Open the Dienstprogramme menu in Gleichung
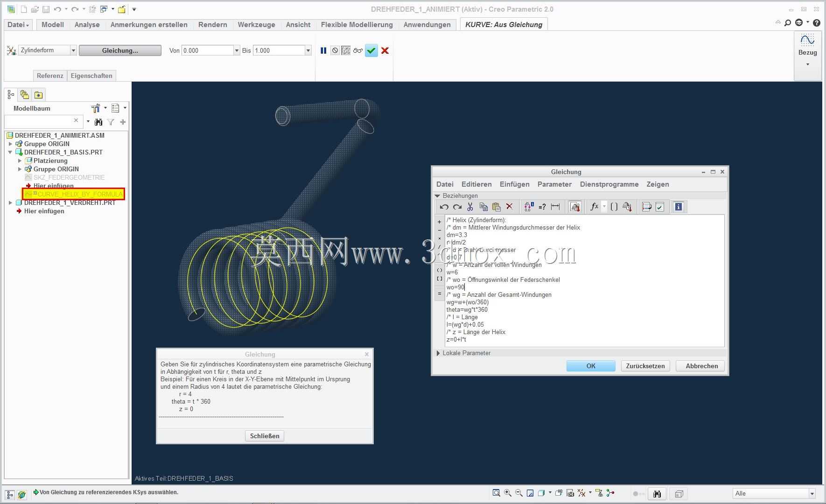Image resolution: width=826 pixels, height=504 pixels. tap(609, 184)
